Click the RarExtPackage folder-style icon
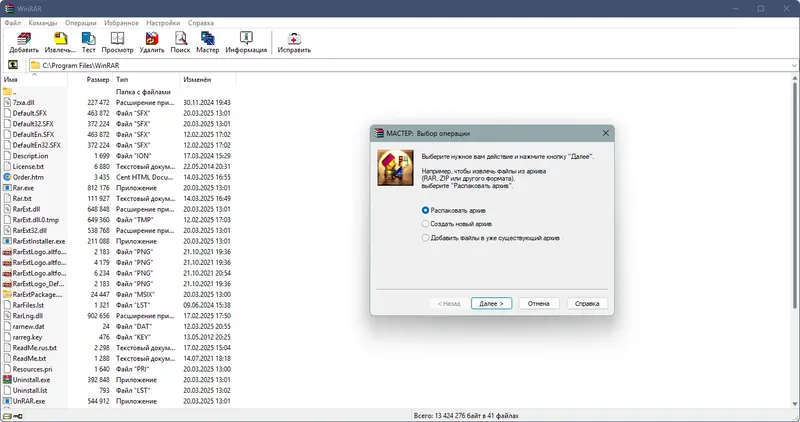The height and width of the screenshot is (422, 800). (7, 294)
